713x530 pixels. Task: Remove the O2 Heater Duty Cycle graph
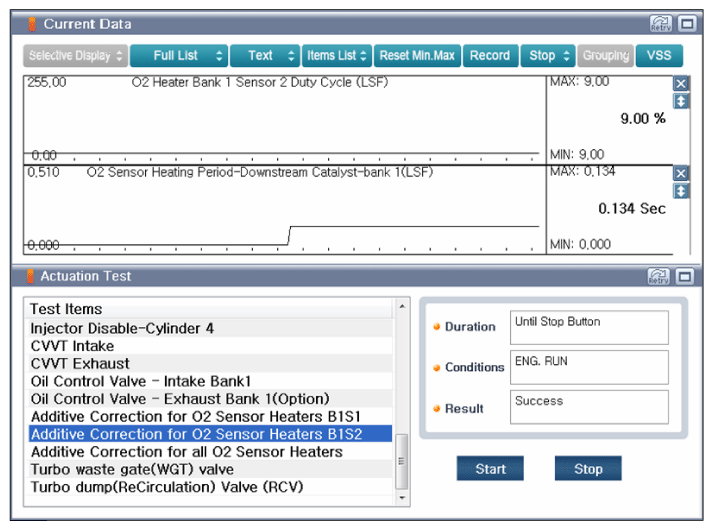681,84
